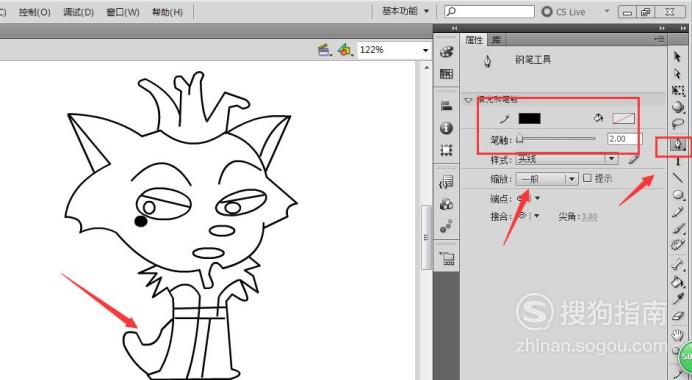Select the Lasso tool
Viewport: 692px width, 380px height.
click(x=678, y=124)
